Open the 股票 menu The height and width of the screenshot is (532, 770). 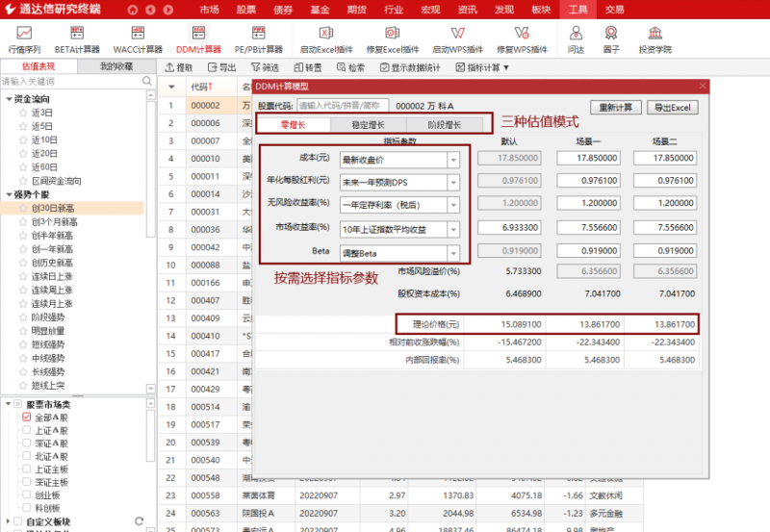(246, 10)
